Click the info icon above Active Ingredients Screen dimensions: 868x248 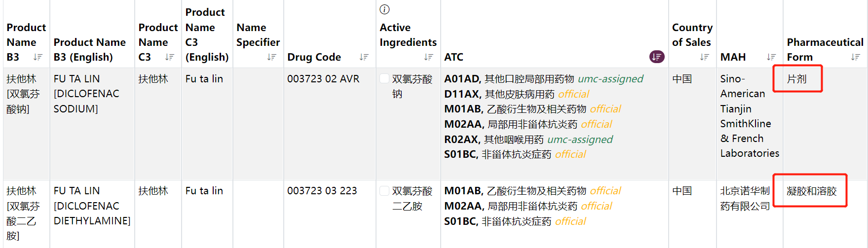tap(385, 9)
